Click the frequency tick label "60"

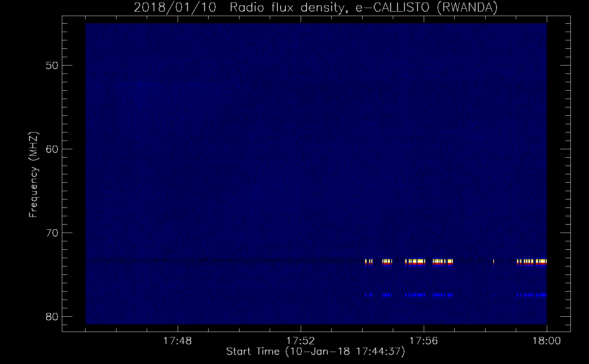coord(52,149)
